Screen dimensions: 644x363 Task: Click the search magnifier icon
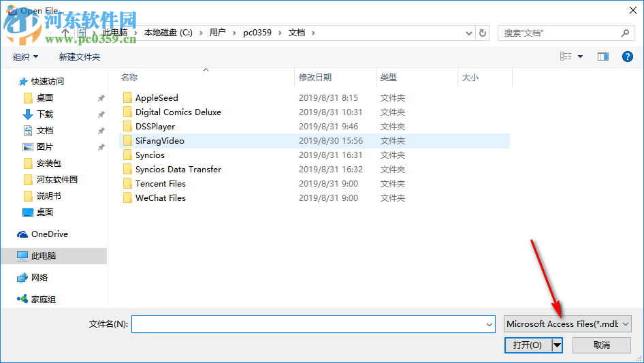tap(625, 33)
